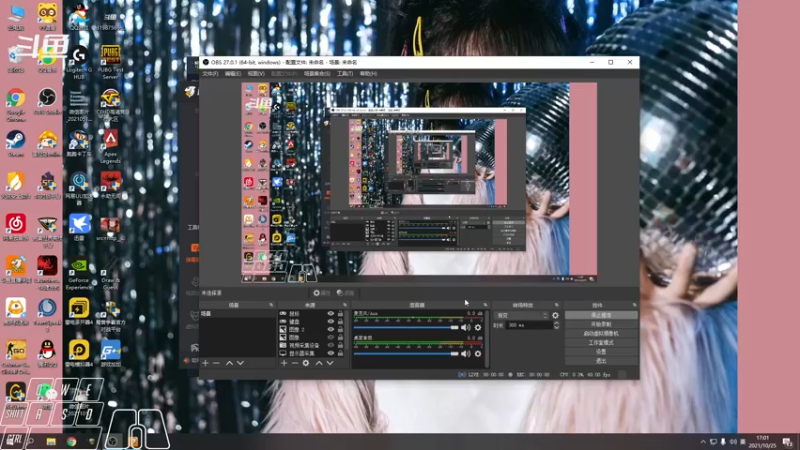The width and height of the screenshot is (800, 450).
Task: Move the selected source up
Action: pyautogui.click(x=319, y=363)
